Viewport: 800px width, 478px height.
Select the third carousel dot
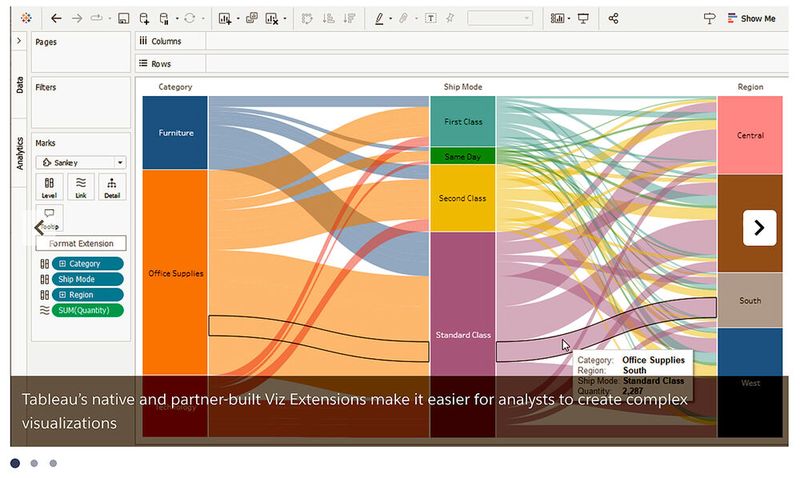coord(53,463)
